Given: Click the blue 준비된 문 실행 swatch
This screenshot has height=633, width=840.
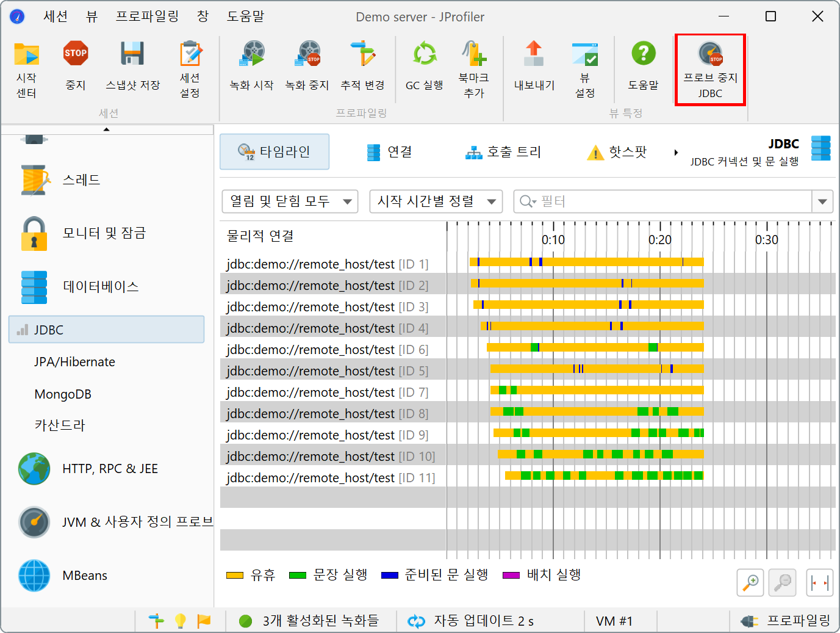Looking at the screenshot, I should tap(390, 575).
